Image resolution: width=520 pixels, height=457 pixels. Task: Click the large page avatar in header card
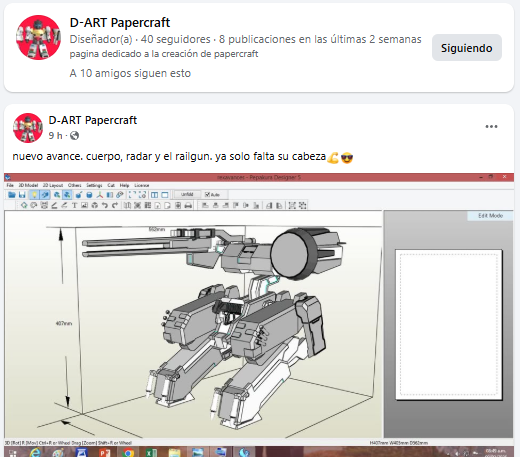coord(38,37)
